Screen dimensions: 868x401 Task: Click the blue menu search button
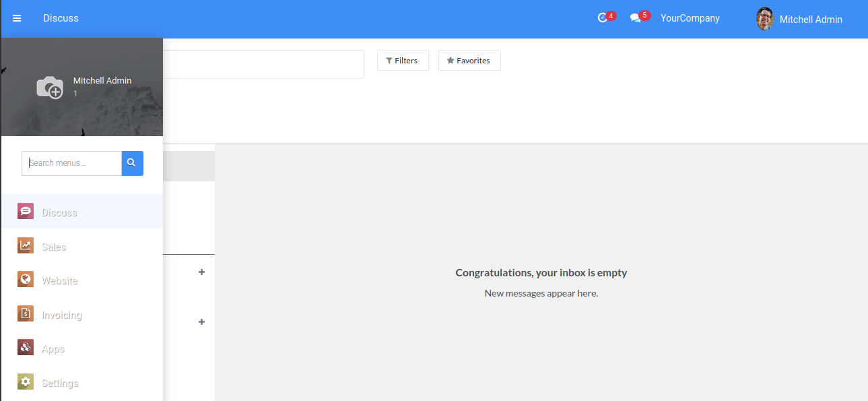click(132, 163)
